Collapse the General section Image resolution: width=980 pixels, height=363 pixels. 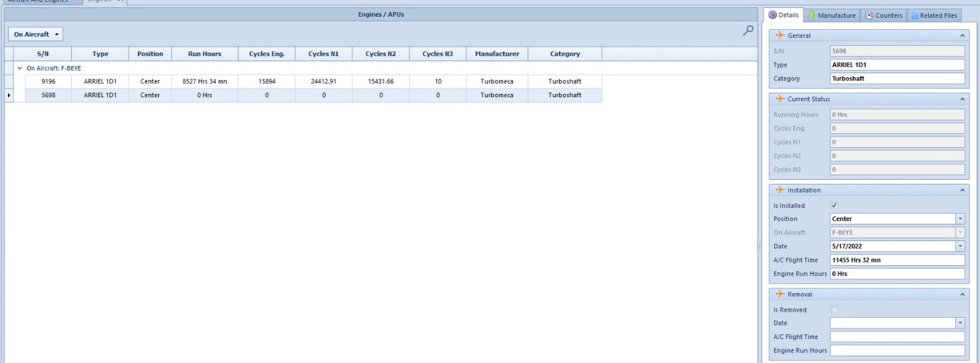point(961,35)
